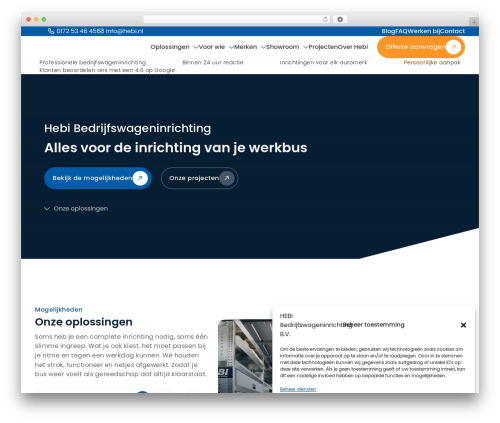Click 'Binnen 24 uur reactie' text
This screenshot has height=423, width=500.
pos(213,62)
